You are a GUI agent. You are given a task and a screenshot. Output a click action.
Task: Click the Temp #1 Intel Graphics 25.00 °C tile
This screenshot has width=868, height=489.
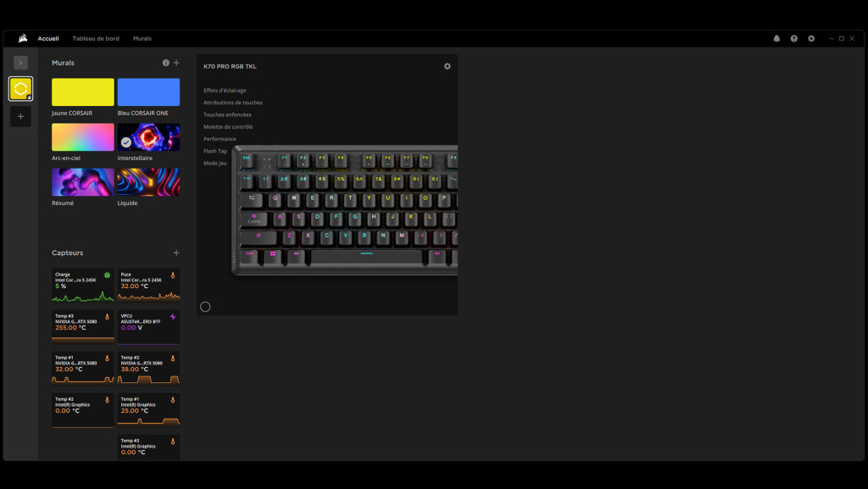(x=148, y=410)
